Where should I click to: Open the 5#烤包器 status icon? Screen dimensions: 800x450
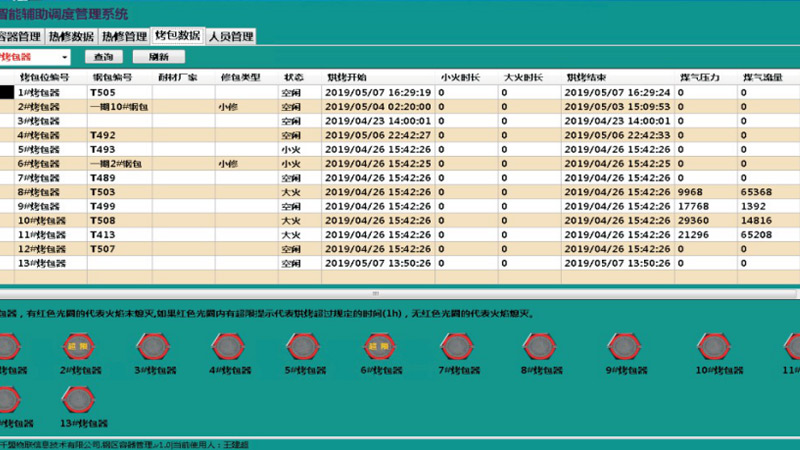tap(301, 347)
